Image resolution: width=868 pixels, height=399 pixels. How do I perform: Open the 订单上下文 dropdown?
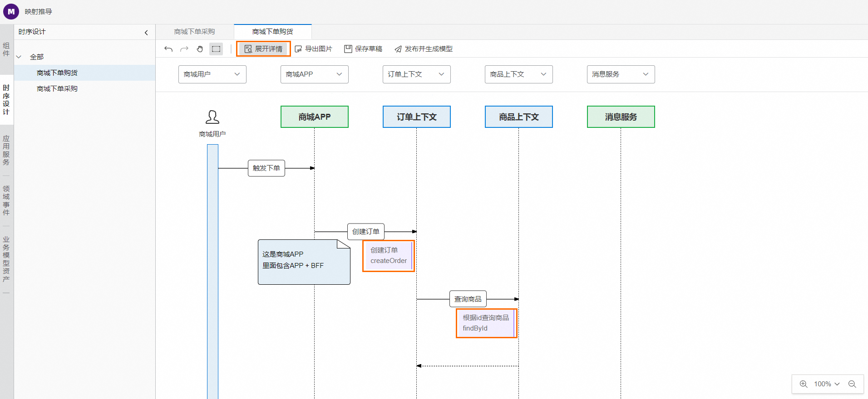coord(417,74)
